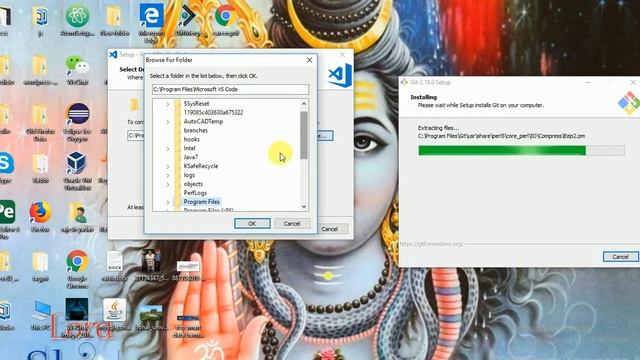Viewport: 640px width, 360px height.
Task: Expand the Program Files folder node
Action: (x=167, y=202)
